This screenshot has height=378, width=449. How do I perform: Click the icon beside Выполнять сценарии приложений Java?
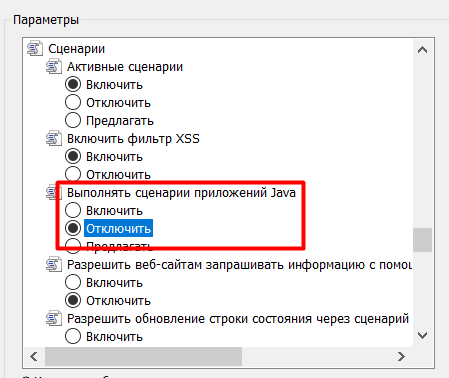click(51, 192)
